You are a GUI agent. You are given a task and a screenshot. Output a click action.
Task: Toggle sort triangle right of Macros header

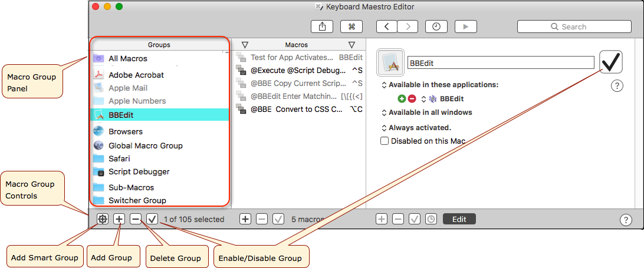click(351, 45)
